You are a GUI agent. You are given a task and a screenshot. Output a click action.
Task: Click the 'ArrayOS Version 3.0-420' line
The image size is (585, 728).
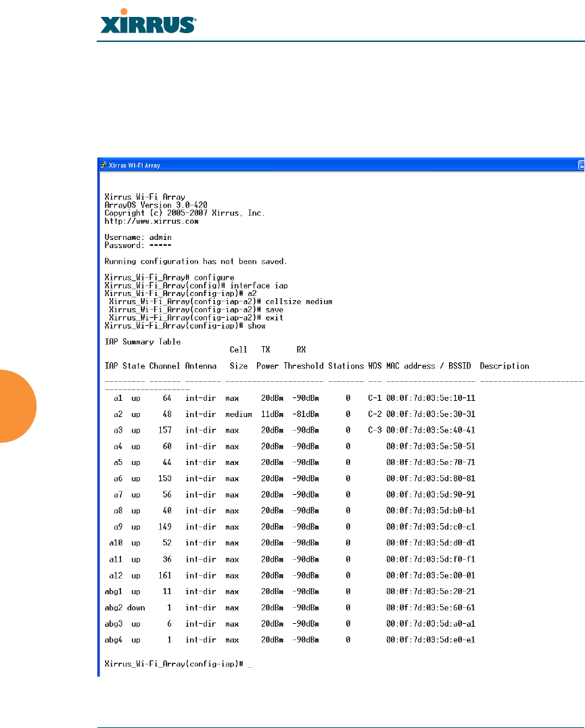(156, 205)
